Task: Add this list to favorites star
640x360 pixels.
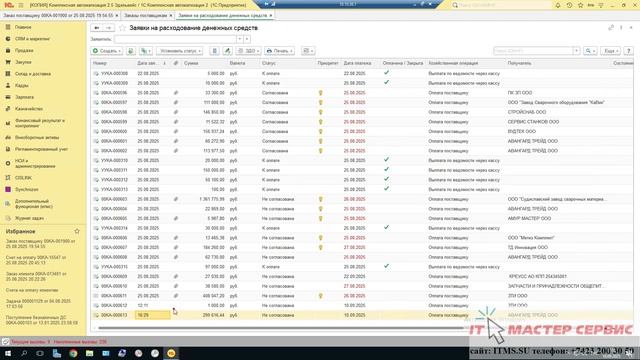Action: [x=122, y=28]
